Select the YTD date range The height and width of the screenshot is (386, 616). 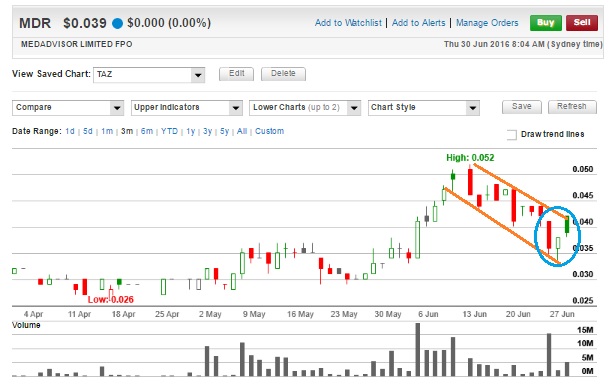pyautogui.click(x=169, y=131)
